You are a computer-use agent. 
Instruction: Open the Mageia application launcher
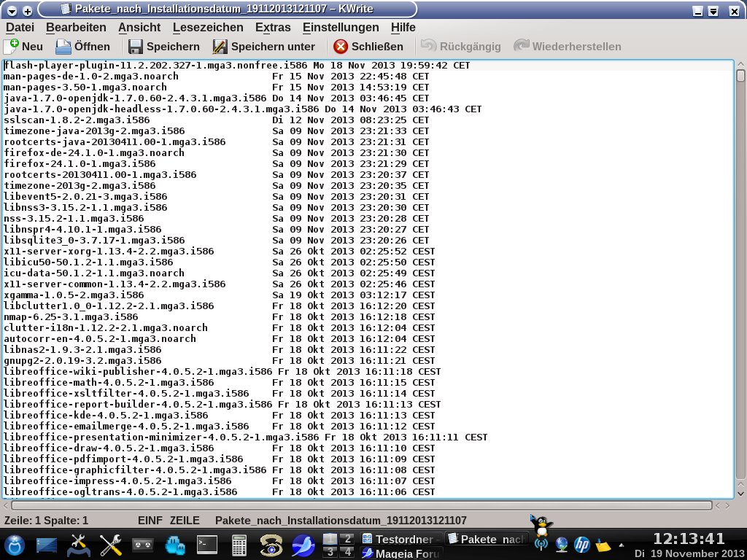point(15,545)
